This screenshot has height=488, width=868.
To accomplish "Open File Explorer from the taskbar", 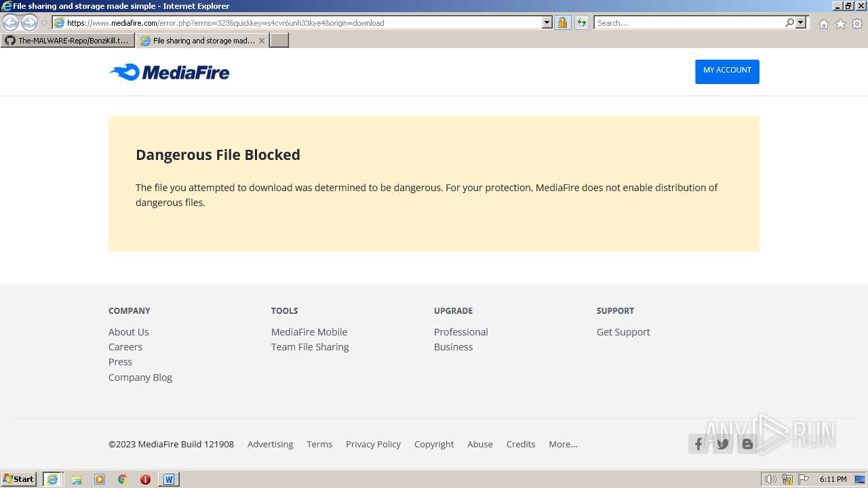I will tap(77, 479).
